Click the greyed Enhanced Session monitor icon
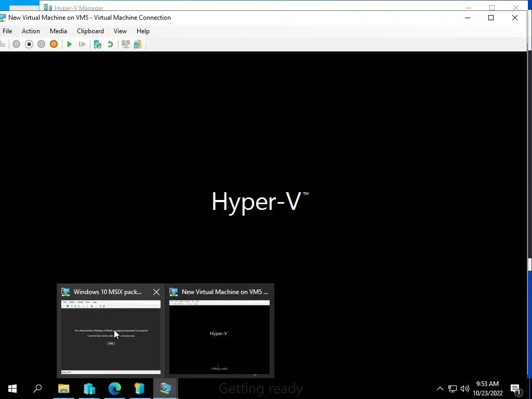Screen dimensions: 532x399 (126, 44)
